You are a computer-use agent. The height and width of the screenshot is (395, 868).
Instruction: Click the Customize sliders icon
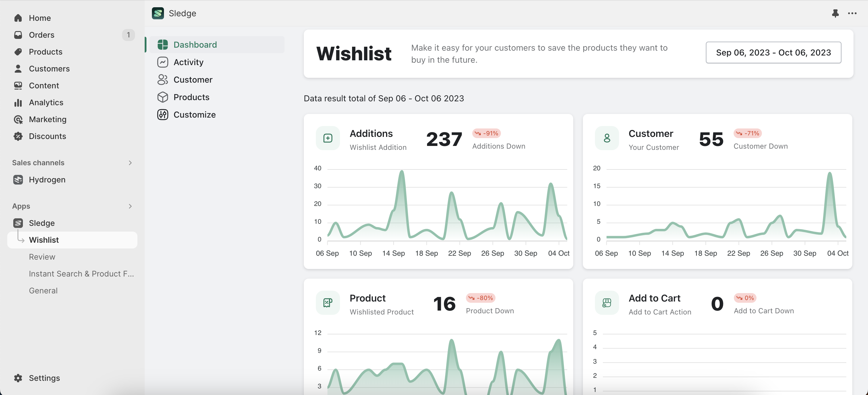click(x=163, y=115)
